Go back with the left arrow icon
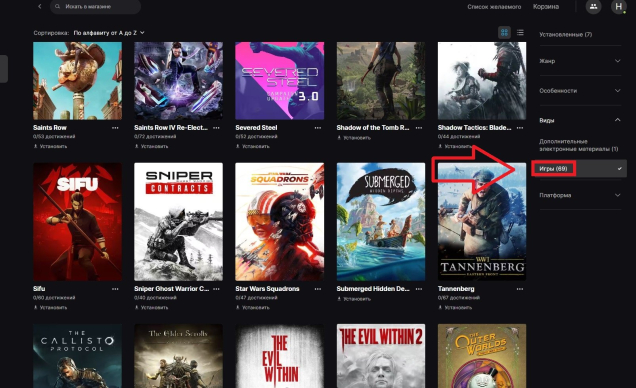636x388 pixels. [x=39, y=6]
